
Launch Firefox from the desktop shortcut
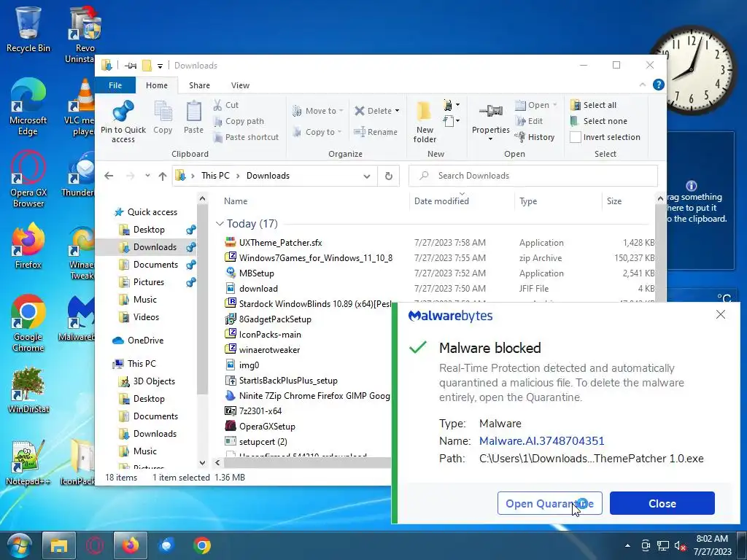[x=28, y=246]
